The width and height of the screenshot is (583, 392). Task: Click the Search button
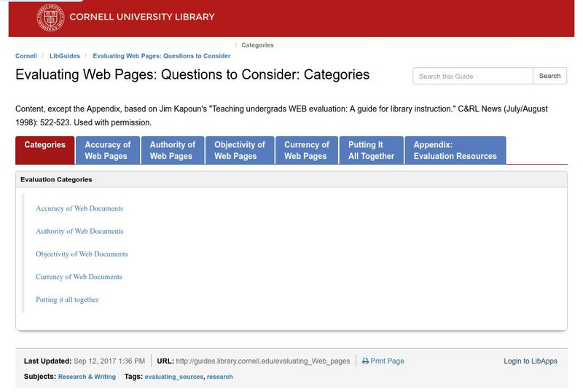(549, 76)
